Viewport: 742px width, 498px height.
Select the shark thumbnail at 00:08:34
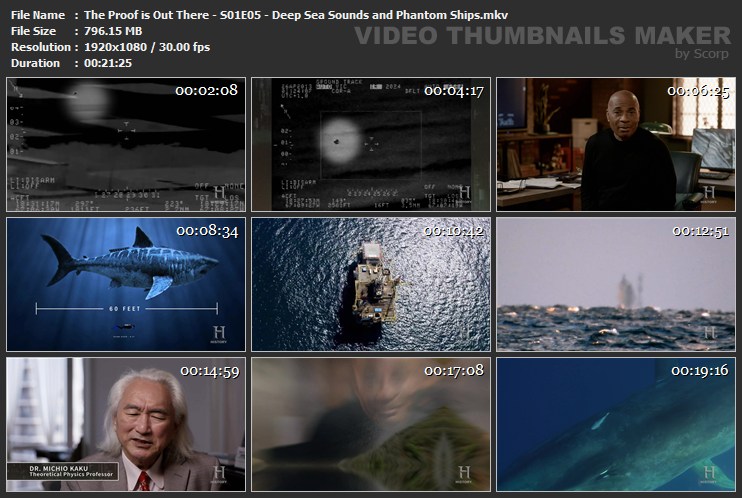pyautogui.click(x=126, y=285)
